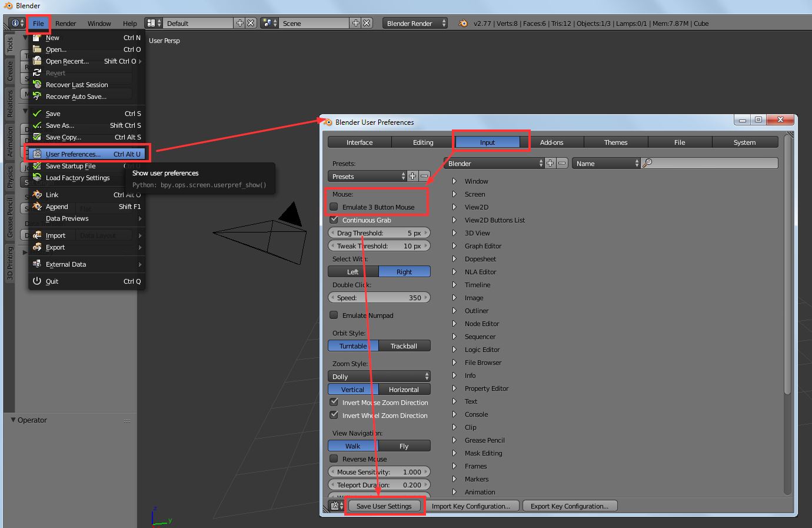Click Export Key Configuration button
This screenshot has height=528, width=812.
point(570,506)
